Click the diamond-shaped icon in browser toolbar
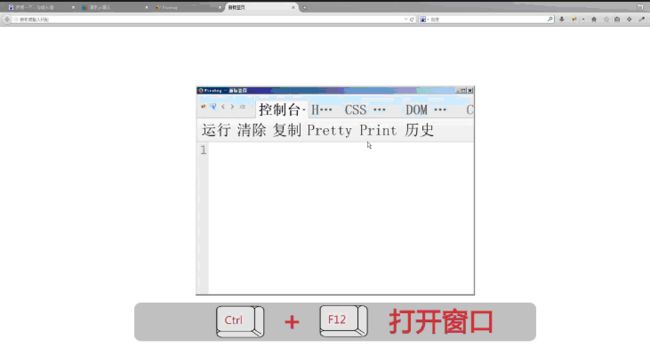This screenshot has width=650, height=364. [x=629, y=19]
